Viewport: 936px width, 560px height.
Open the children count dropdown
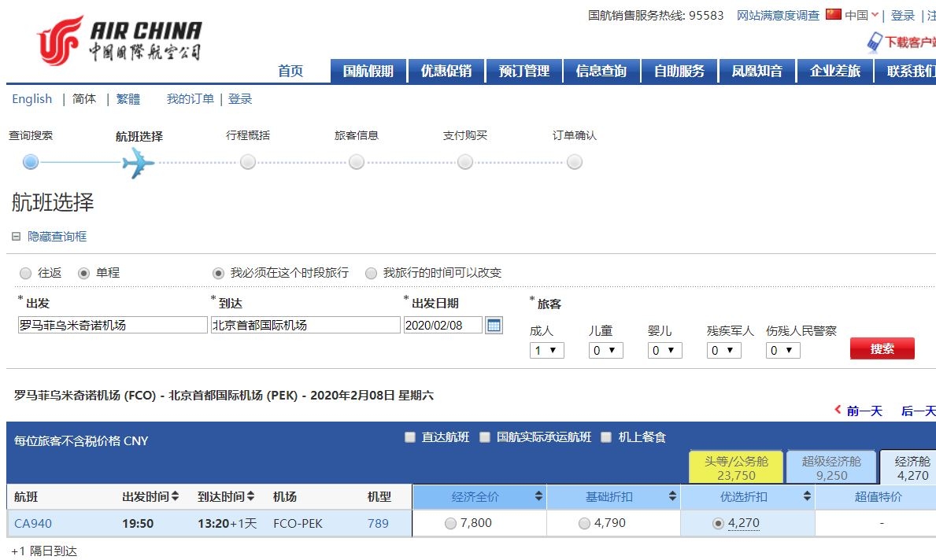click(605, 351)
